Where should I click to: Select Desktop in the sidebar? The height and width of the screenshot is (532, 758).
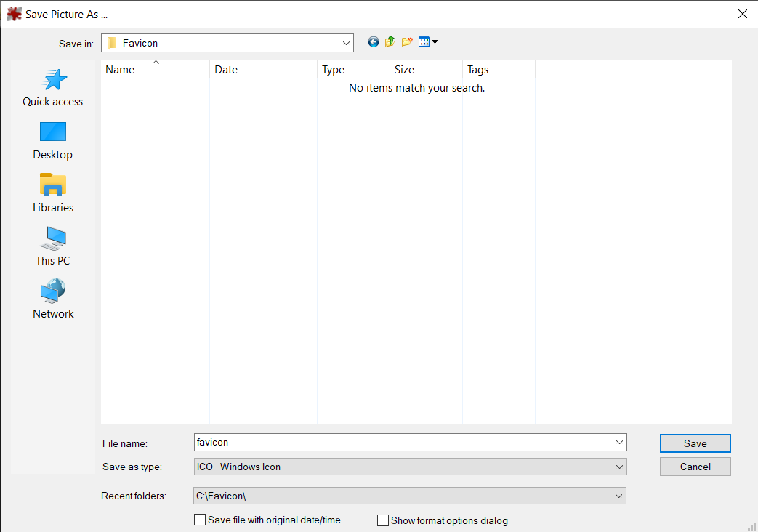[52, 140]
